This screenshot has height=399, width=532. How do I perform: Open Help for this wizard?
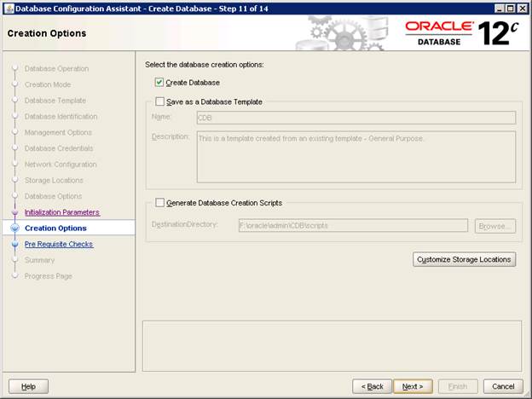click(28, 386)
